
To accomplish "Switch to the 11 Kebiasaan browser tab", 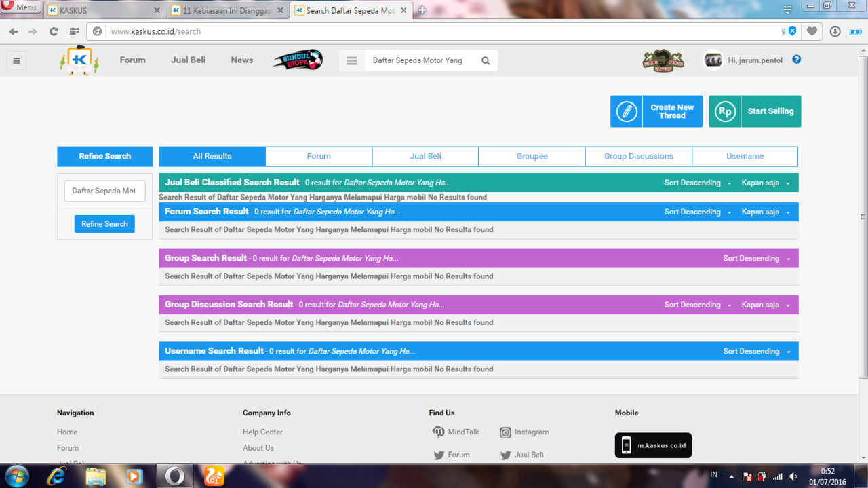I will (x=229, y=10).
